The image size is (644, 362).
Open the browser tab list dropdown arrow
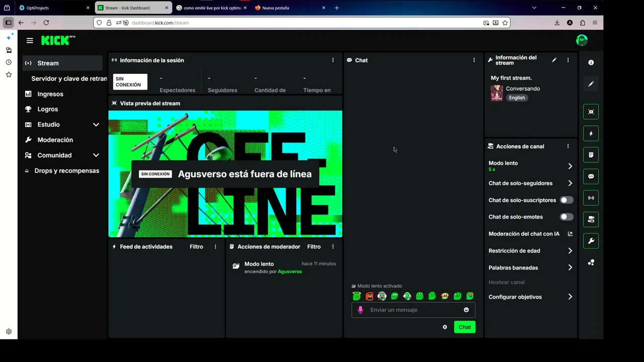(534, 8)
